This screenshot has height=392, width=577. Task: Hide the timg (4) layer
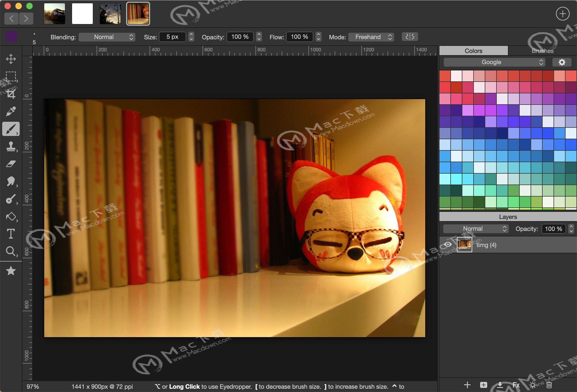448,245
